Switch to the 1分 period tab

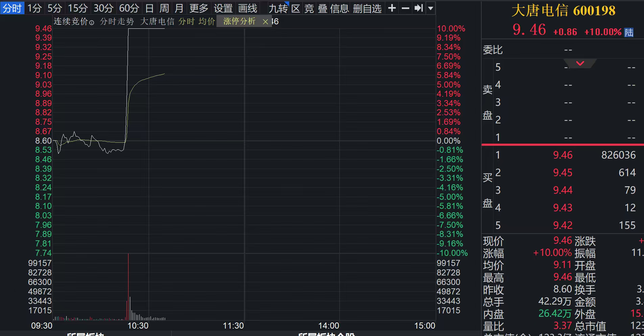[34, 8]
